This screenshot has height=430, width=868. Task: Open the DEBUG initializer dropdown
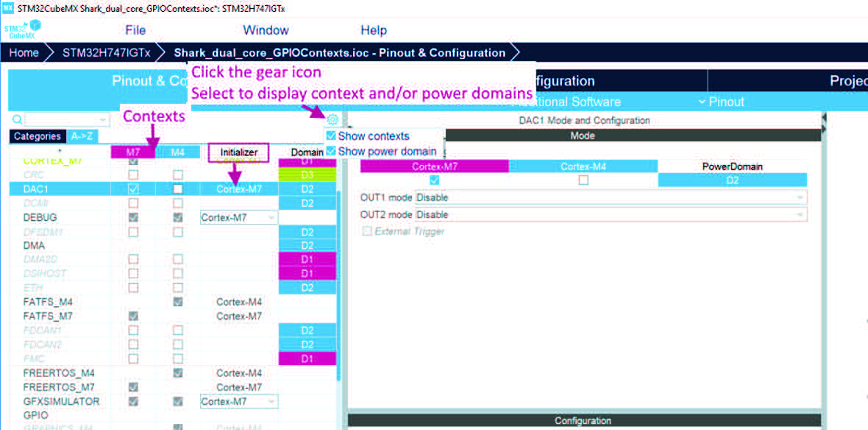click(238, 218)
